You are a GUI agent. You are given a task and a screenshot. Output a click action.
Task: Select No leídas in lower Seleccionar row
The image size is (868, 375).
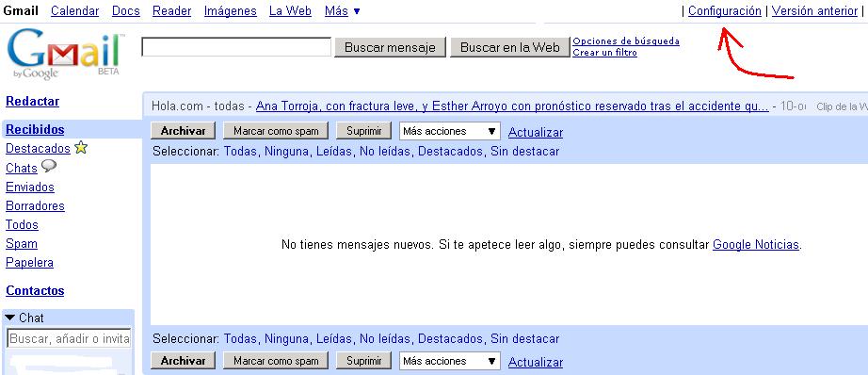tap(385, 338)
